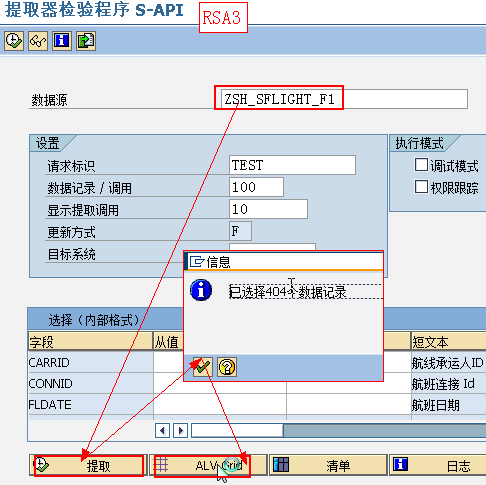Open the 日志 log button
Viewport: 486px width, 485px height.
[438, 465]
